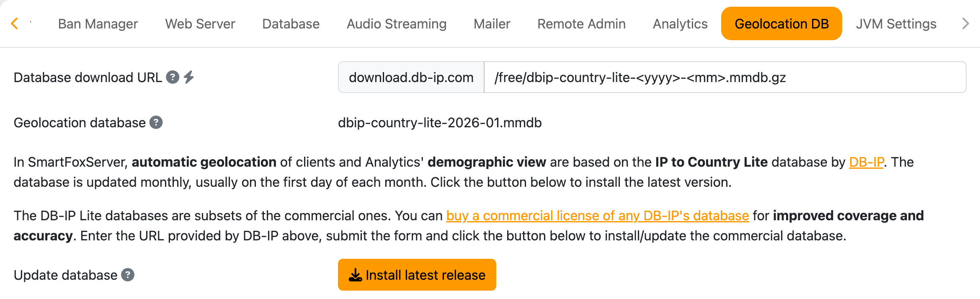The height and width of the screenshot is (299, 980).
Task: Open the JVM Settings tab
Action: (x=896, y=24)
